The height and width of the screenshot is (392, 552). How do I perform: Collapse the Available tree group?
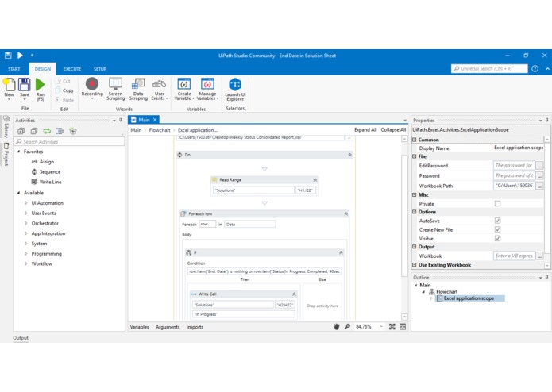point(18,193)
